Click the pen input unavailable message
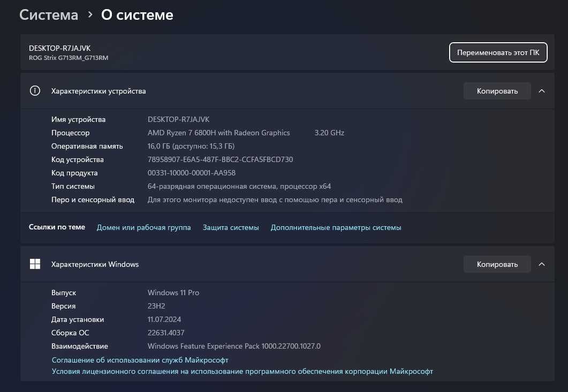Image resolution: width=568 pixels, height=392 pixels. pyautogui.click(x=275, y=199)
